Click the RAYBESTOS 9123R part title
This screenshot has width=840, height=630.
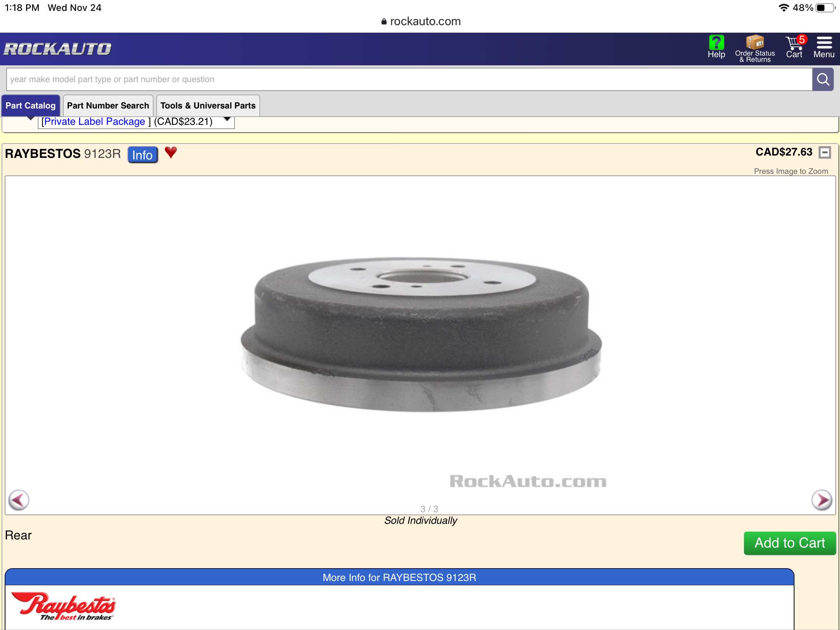(x=63, y=154)
